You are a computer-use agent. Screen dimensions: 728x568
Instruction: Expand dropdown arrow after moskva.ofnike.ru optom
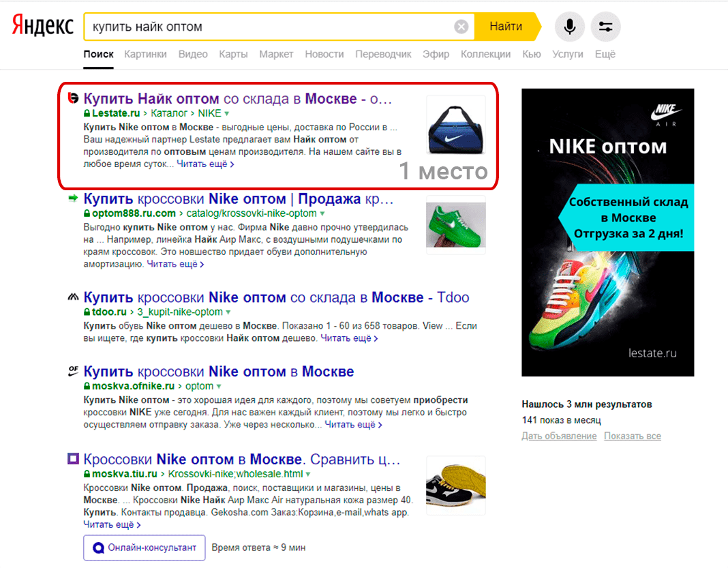(x=219, y=387)
